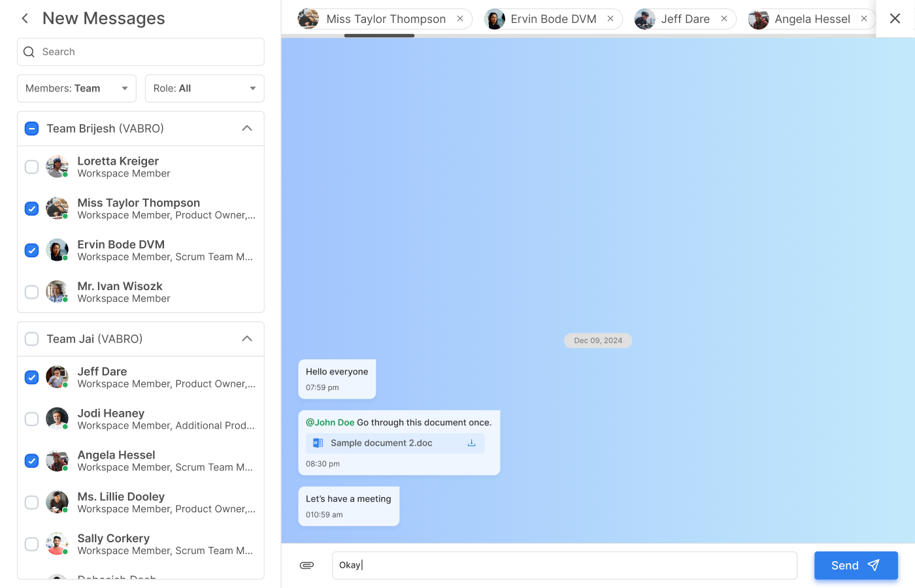Remove Ervin Bode DVM from recipients
The height and width of the screenshot is (588, 915).
click(x=610, y=19)
